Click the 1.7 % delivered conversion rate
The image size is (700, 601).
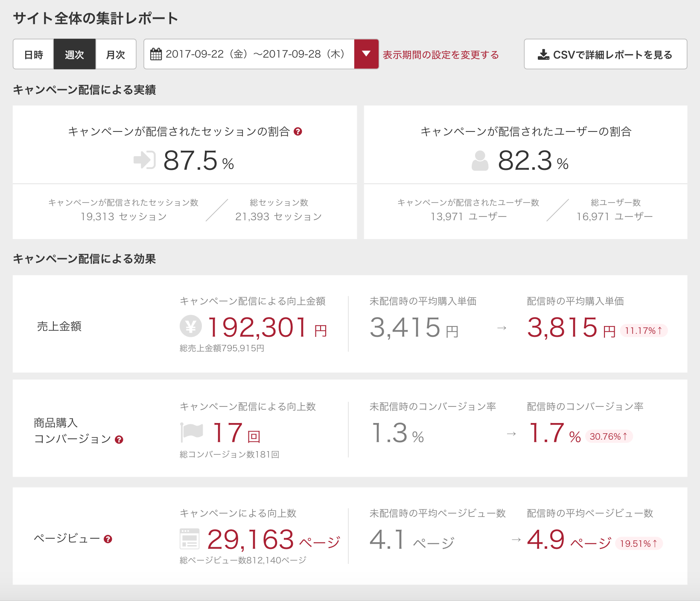click(554, 433)
